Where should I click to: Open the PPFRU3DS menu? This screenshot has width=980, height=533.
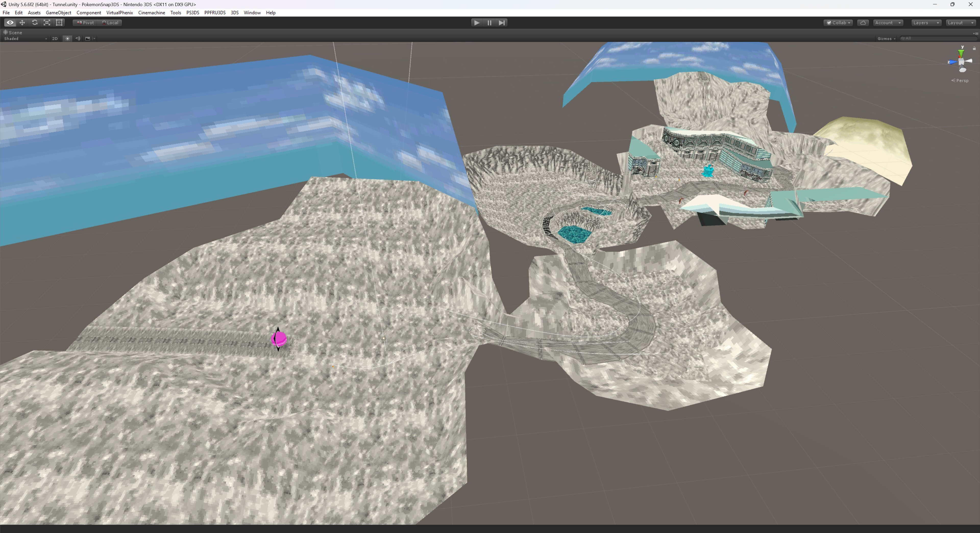click(215, 13)
